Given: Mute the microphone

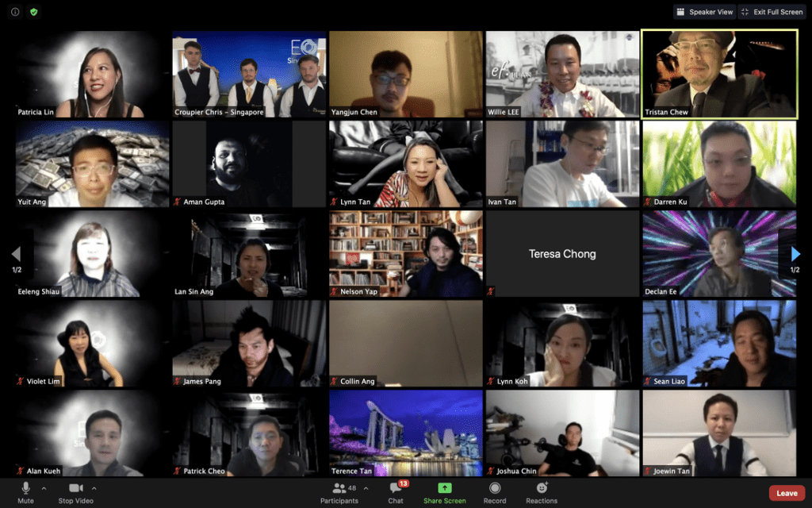Looking at the screenshot, I should [x=25, y=491].
